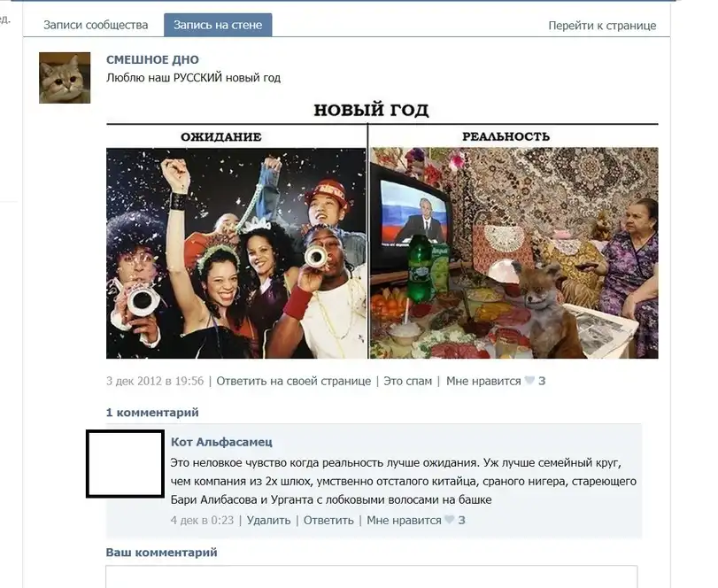
Task: Select the Запись на стене tab
Action: pos(218,25)
